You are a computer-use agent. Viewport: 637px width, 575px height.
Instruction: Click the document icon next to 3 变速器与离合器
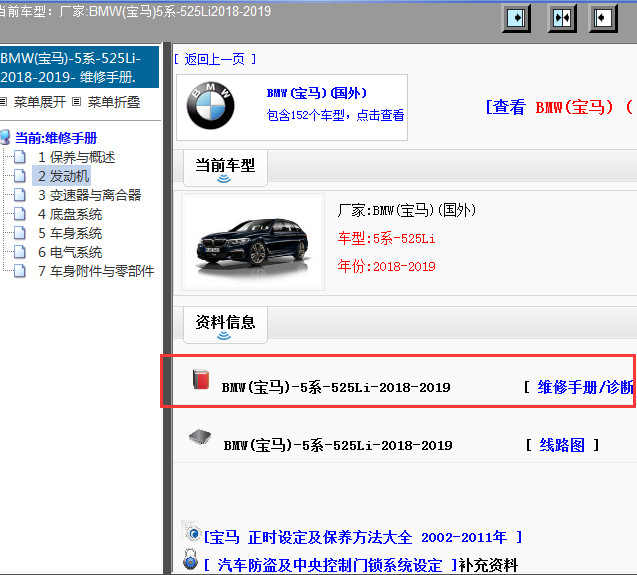[20, 195]
